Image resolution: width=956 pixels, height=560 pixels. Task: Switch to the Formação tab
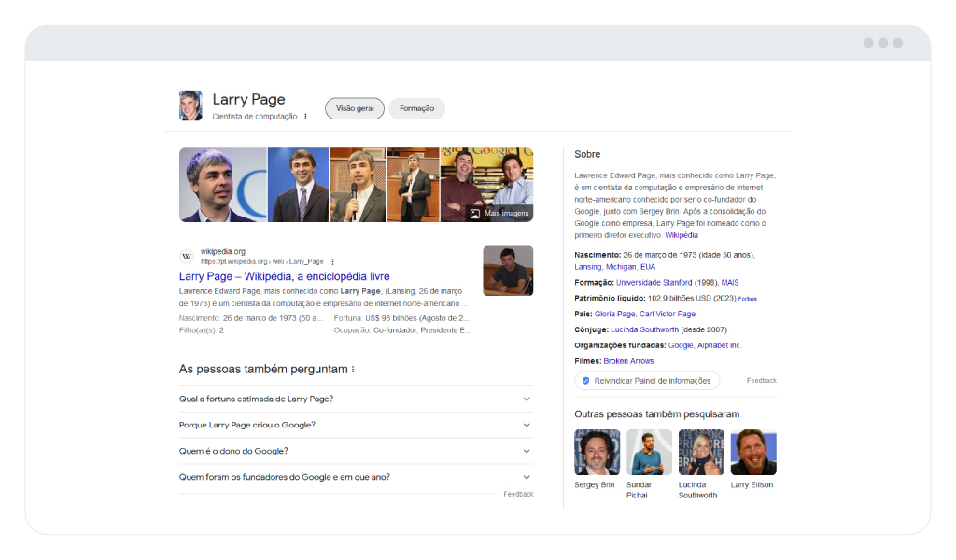[x=417, y=108]
